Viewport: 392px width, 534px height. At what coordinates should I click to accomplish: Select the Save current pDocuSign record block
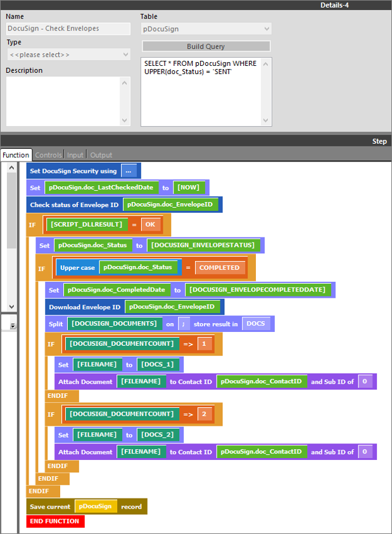[87, 506]
